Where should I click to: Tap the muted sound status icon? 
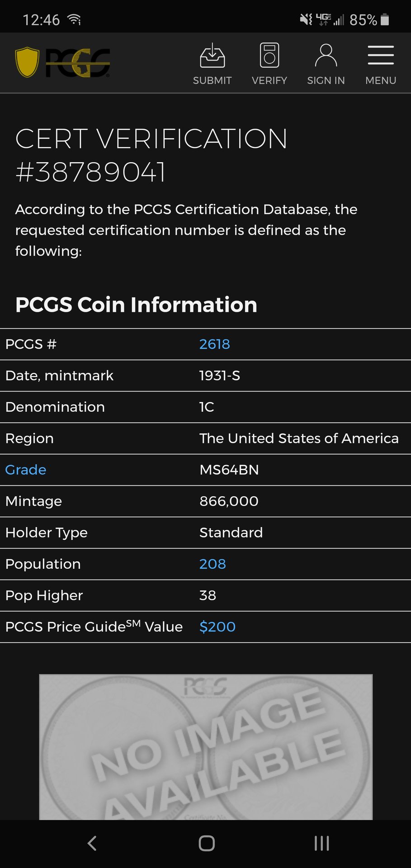(306, 19)
